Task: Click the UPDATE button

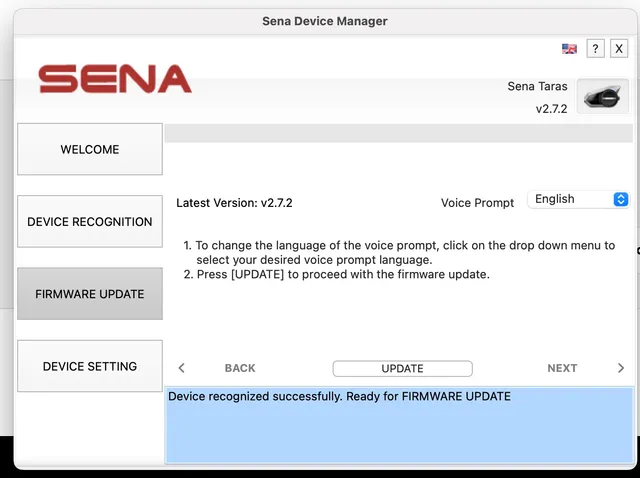Action: [402, 368]
